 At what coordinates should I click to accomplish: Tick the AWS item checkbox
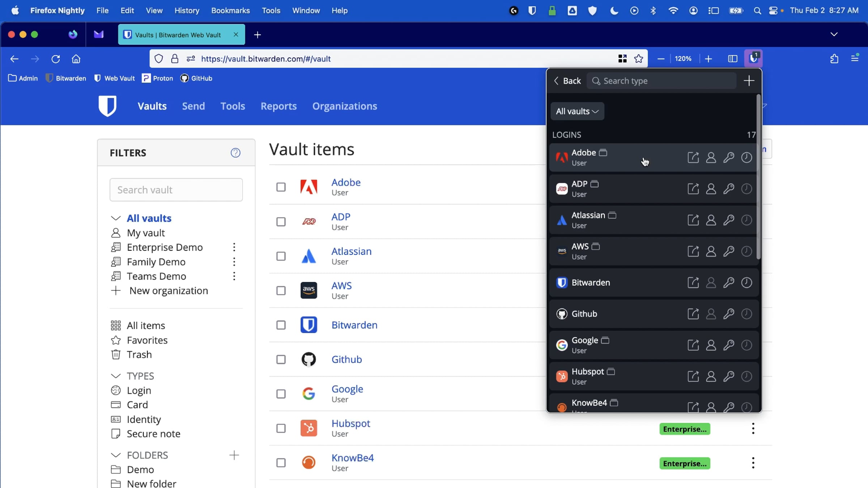(x=281, y=291)
